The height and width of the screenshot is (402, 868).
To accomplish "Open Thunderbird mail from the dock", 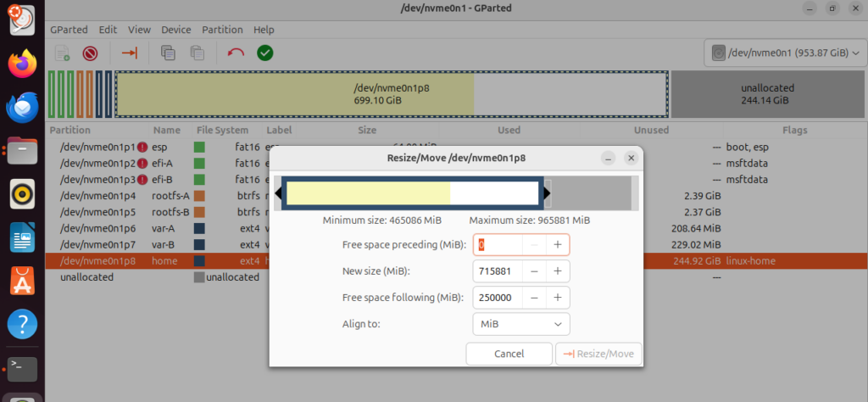I will tap(22, 106).
